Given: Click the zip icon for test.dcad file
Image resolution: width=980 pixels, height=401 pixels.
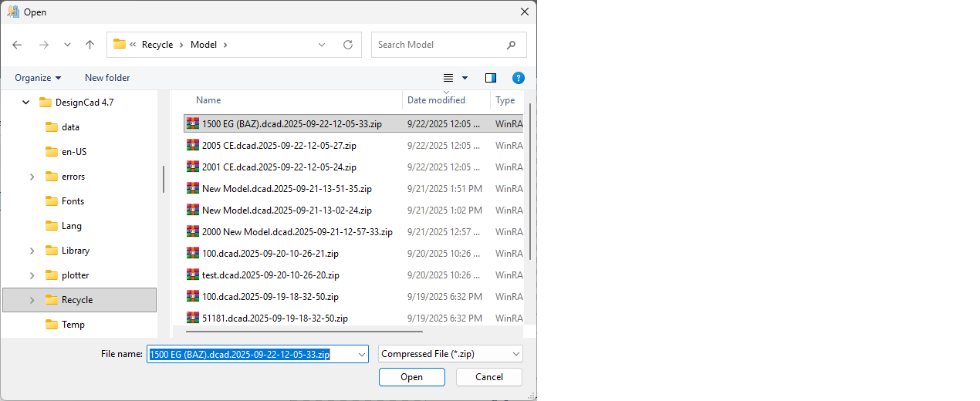Looking at the screenshot, I should click(192, 275).
